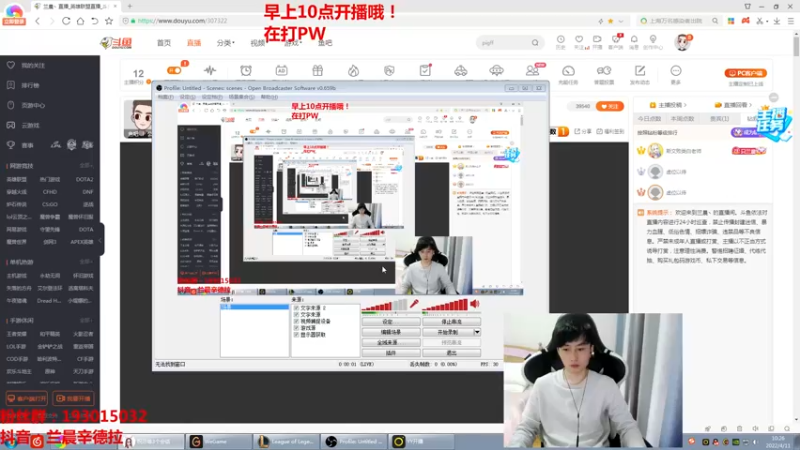Uncheck the 视频捕捉设备 source in OBS

pyautogui.click(x=296, y=321)
